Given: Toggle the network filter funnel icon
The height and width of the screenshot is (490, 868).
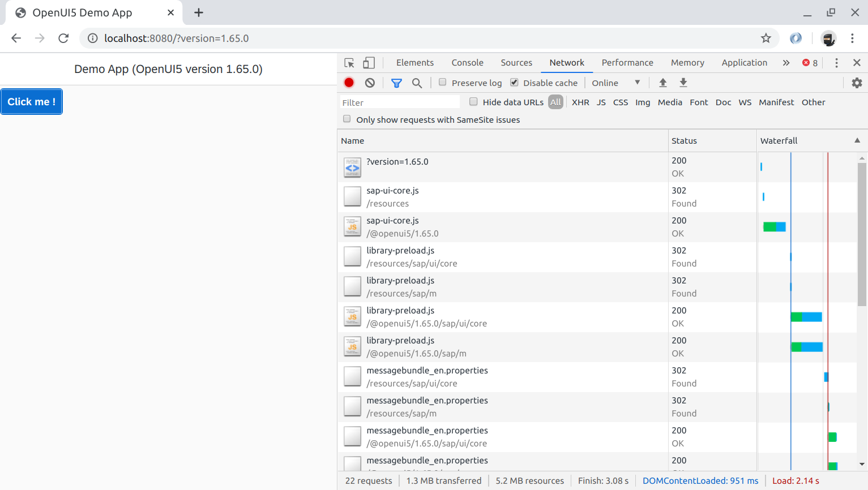Looking at the screenshot, I should [x=396, y=83].
